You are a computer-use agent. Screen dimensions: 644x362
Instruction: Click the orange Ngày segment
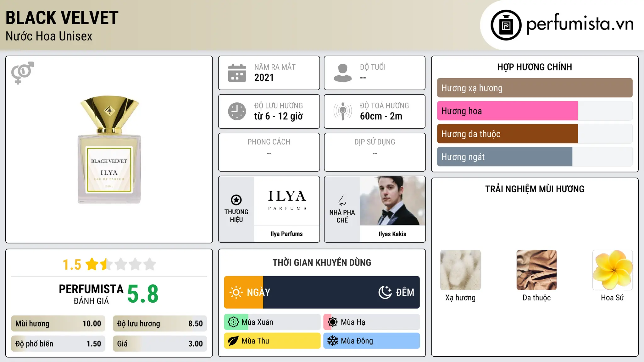pyautogui.click(x=244, y=292)
